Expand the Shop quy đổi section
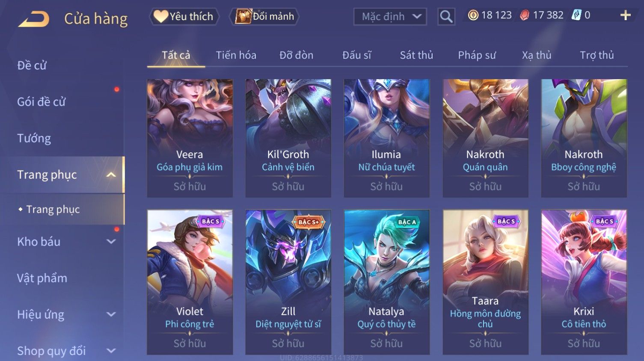Image resolution: width=644 pixels, height=361 pixels. click(111, 351)
